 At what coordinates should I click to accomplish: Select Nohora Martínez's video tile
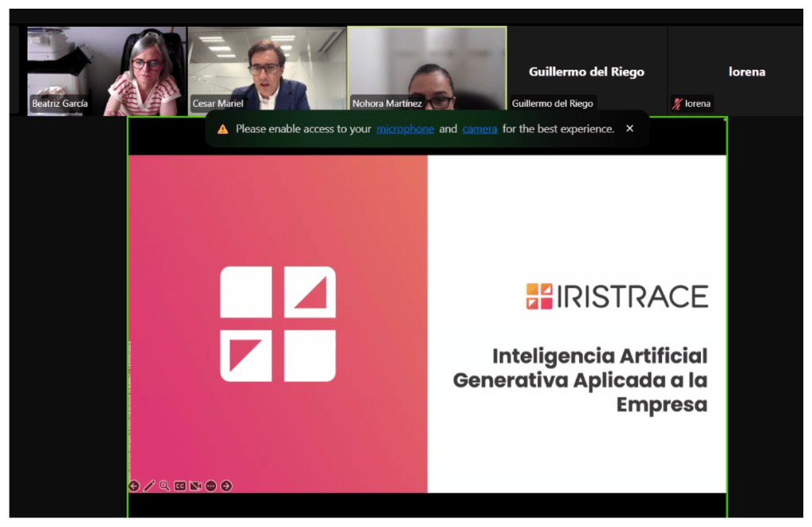pyautogui.click(x=427, y=71)
